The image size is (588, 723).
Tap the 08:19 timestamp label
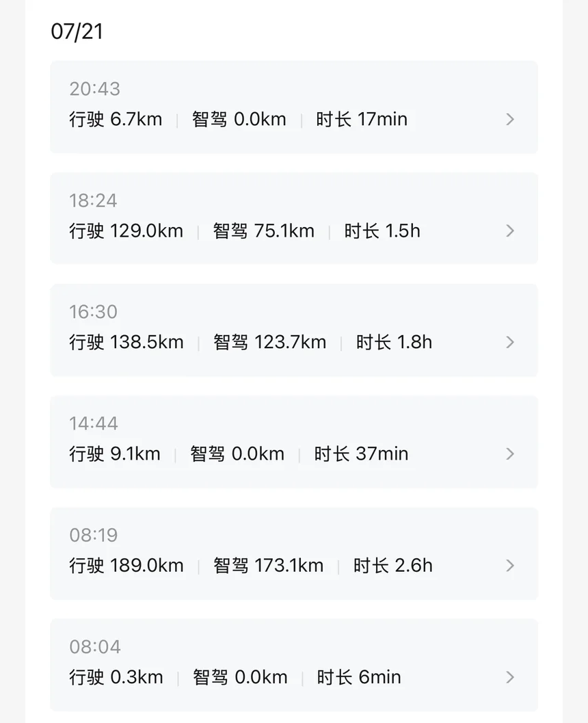[x=94, y=535]
